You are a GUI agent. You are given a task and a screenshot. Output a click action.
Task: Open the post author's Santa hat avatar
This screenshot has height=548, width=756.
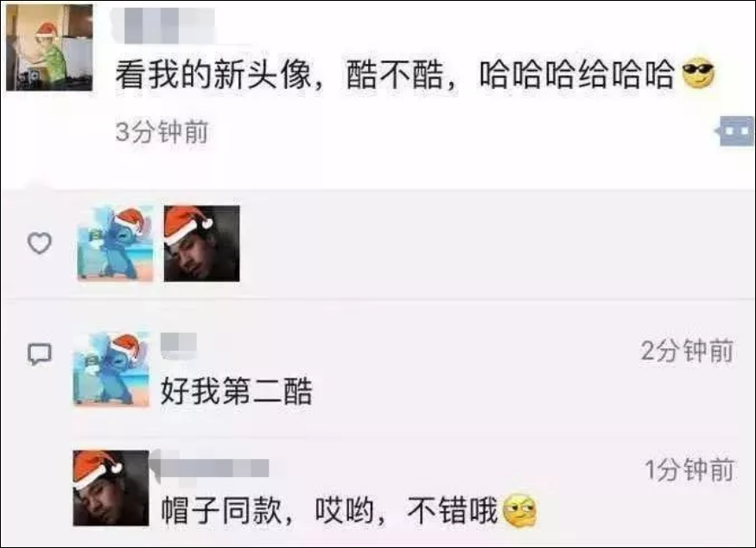[x=49, y=48]
